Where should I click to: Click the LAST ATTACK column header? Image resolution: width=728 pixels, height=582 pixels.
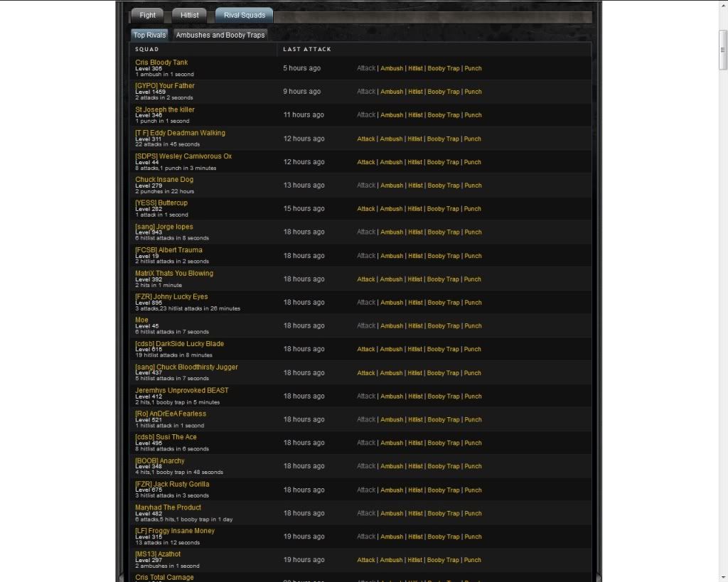coord(307,49)
